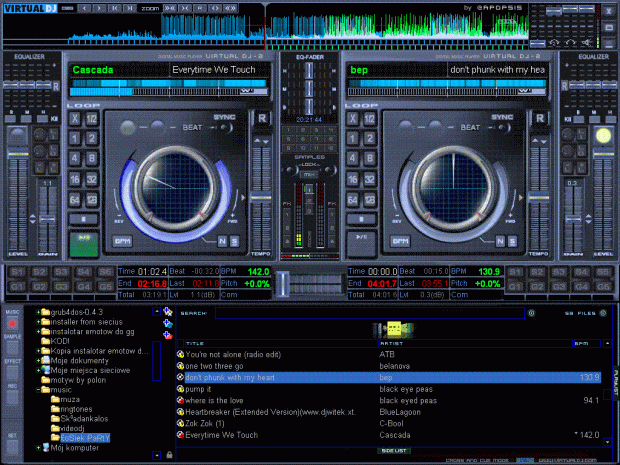Trigger sample pad S1 on left side
The width and height of the screenshot is (620, 465).
pos(17,272)
